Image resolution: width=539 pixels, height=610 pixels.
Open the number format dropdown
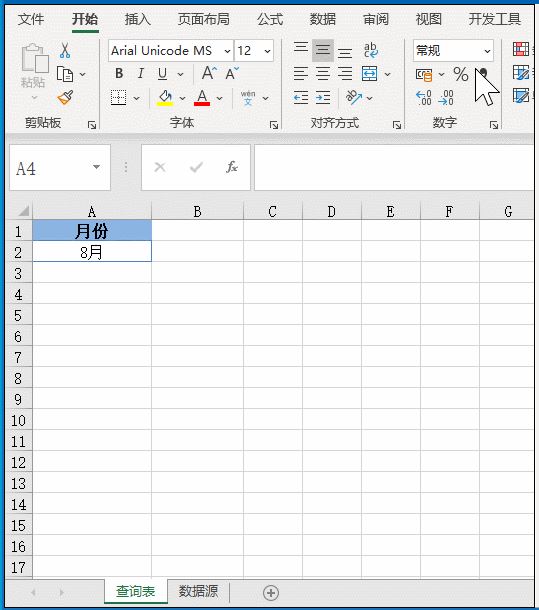click(x=487, y=51)
